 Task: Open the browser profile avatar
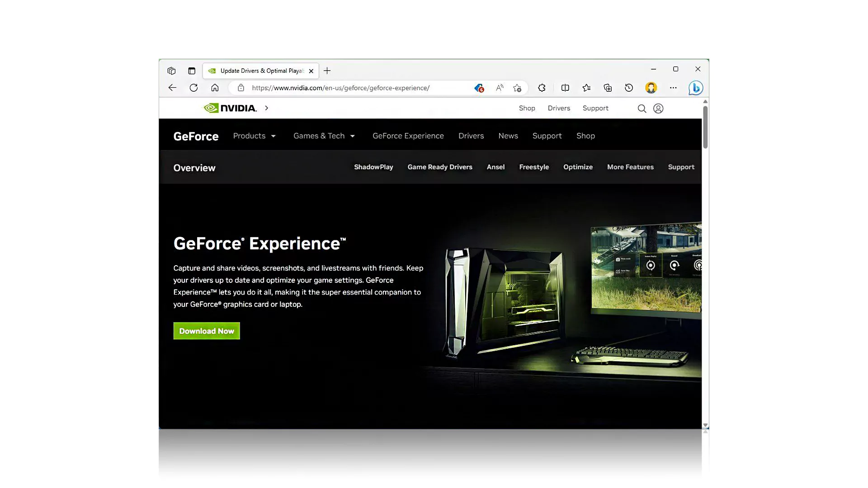[651, 88]
